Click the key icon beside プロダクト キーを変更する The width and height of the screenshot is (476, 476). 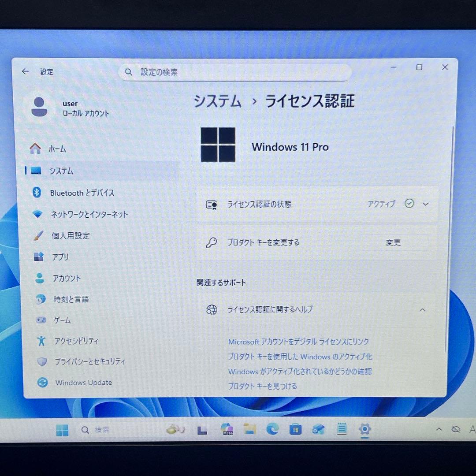tap(211, 242)
